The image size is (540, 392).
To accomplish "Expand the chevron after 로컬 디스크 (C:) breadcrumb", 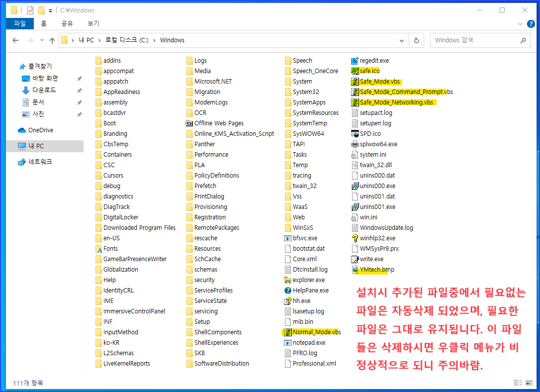I will coord(154,40).
